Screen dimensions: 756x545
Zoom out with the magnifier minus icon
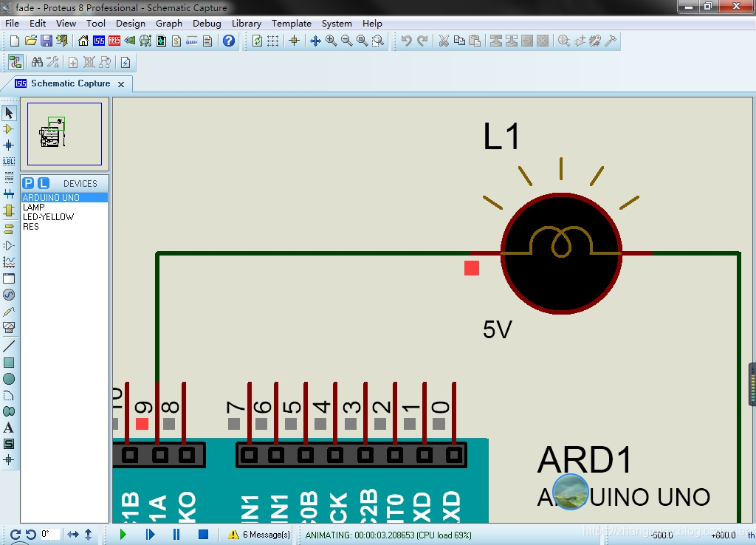tap(346, 41)
